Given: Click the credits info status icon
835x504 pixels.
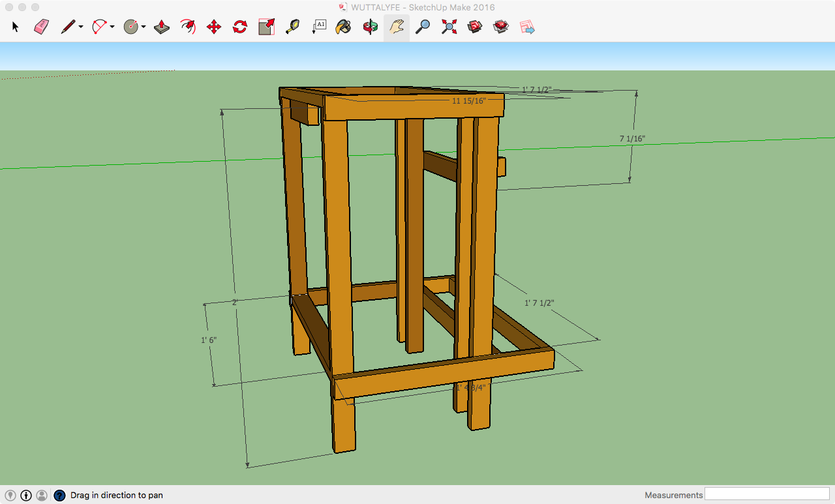Looking at the screenshot, I should (x=26, y=496).
